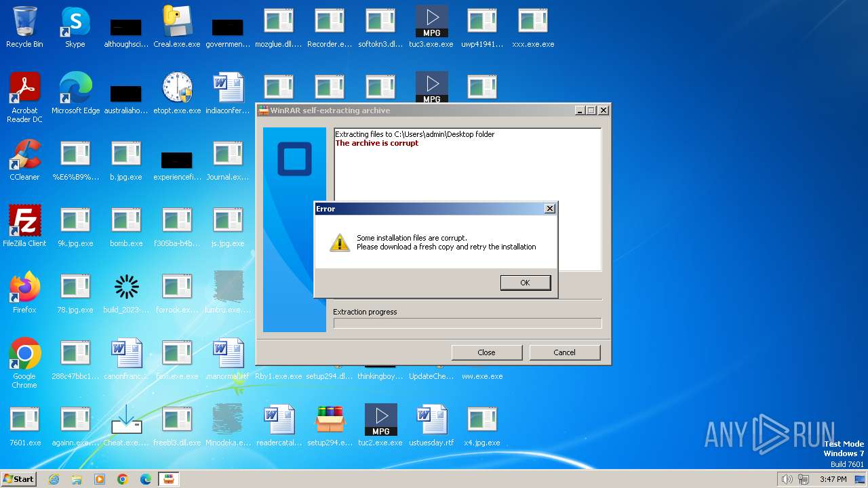Viewport: 868px width, 488px height.
Task: Open setup294.e... WinRAR archive icon
Action: 330,426
